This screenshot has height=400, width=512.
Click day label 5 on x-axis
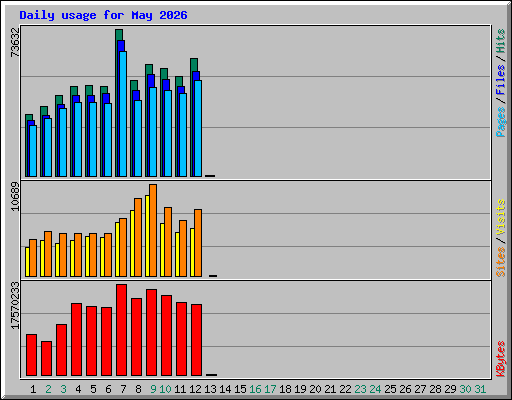coord(93,389)
